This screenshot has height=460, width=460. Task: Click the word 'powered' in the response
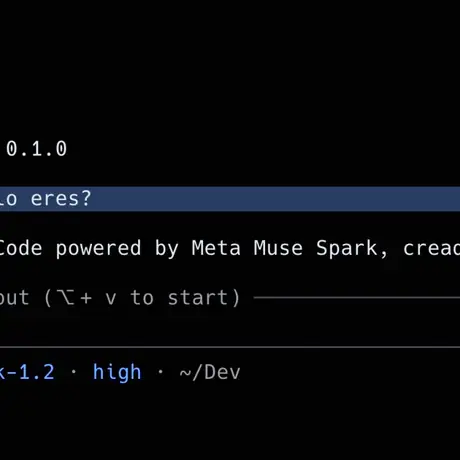(98, 249)
